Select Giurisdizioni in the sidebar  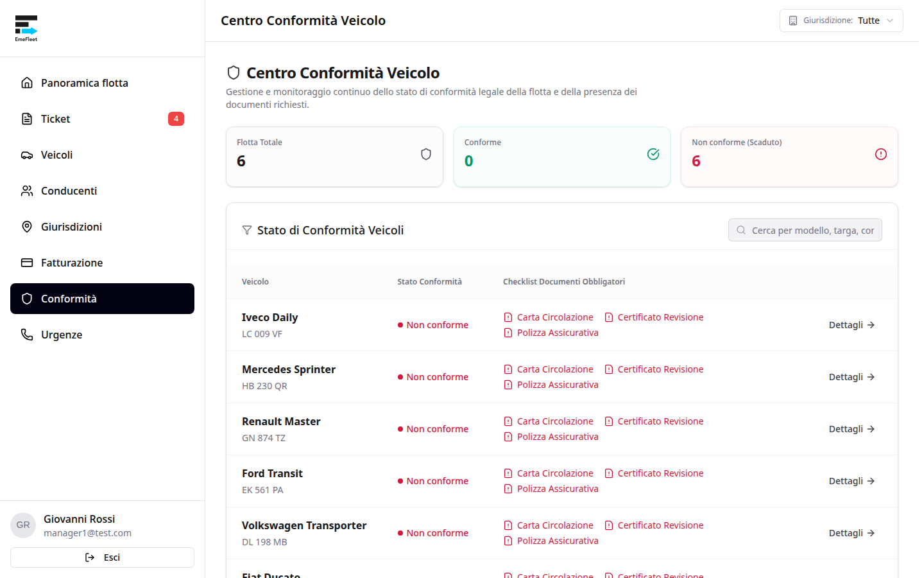102,227
